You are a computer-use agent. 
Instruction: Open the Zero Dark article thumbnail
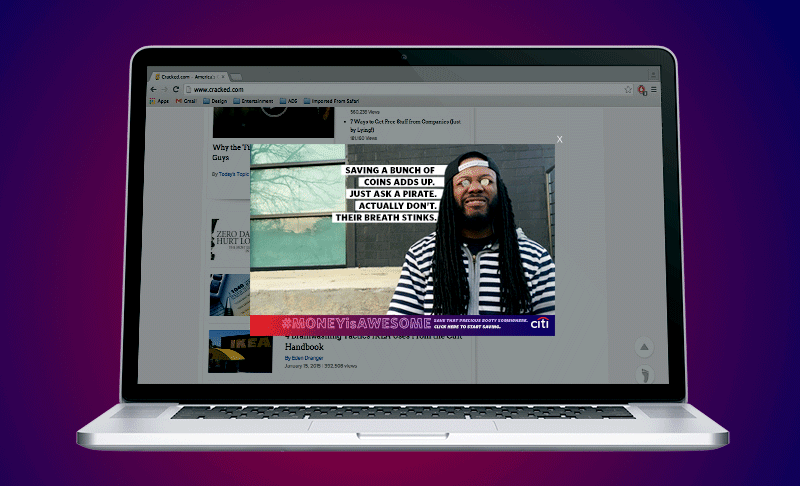231,240
